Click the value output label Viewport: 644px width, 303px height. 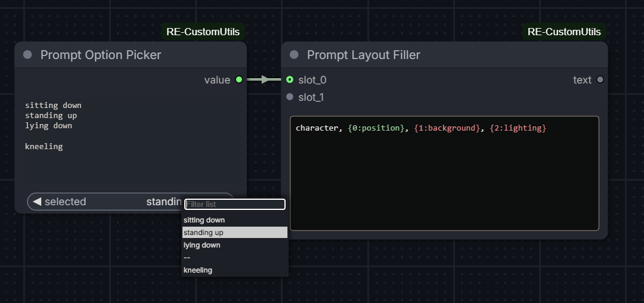217,80
